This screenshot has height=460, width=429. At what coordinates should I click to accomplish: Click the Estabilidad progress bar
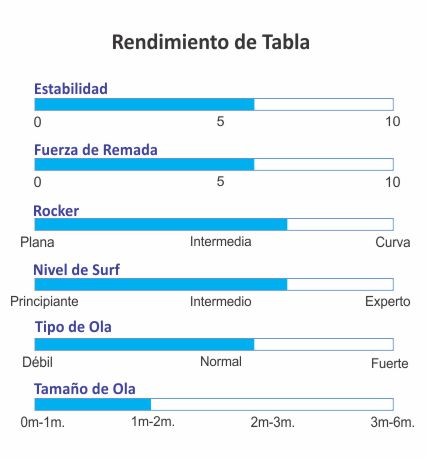click(x=214, y=104)
